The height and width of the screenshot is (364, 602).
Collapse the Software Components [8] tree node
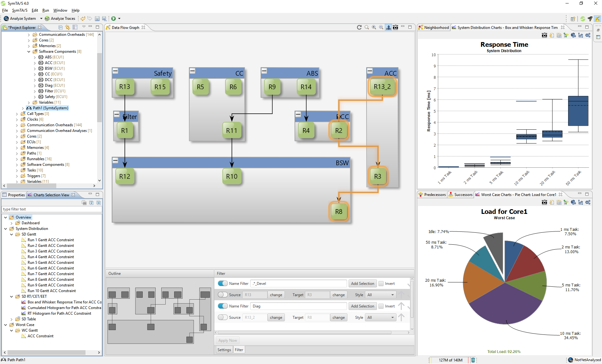29,51
